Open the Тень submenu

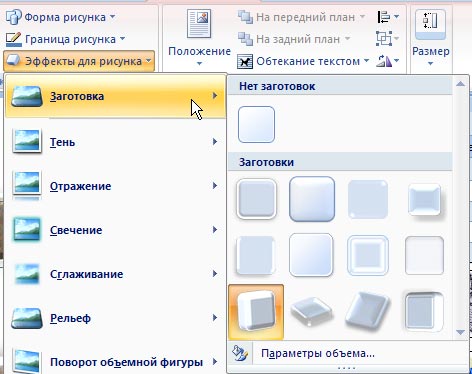tap(115, 142)
